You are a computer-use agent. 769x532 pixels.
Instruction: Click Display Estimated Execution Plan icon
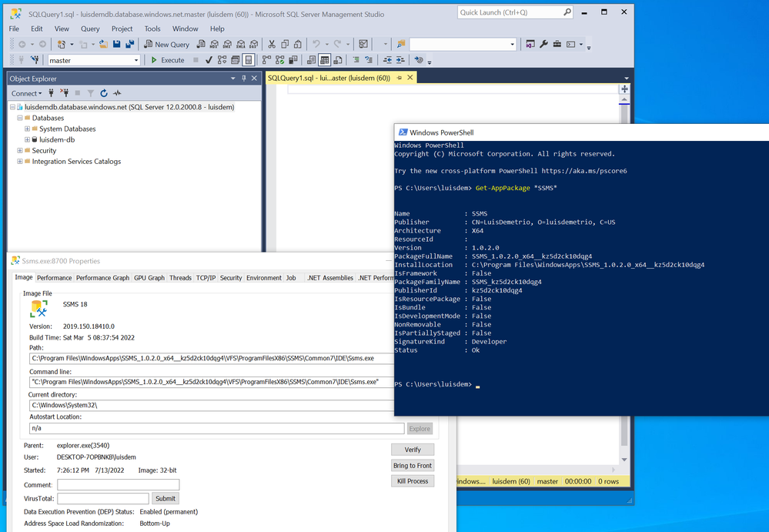pyautogui.click(x=222, y=60)
